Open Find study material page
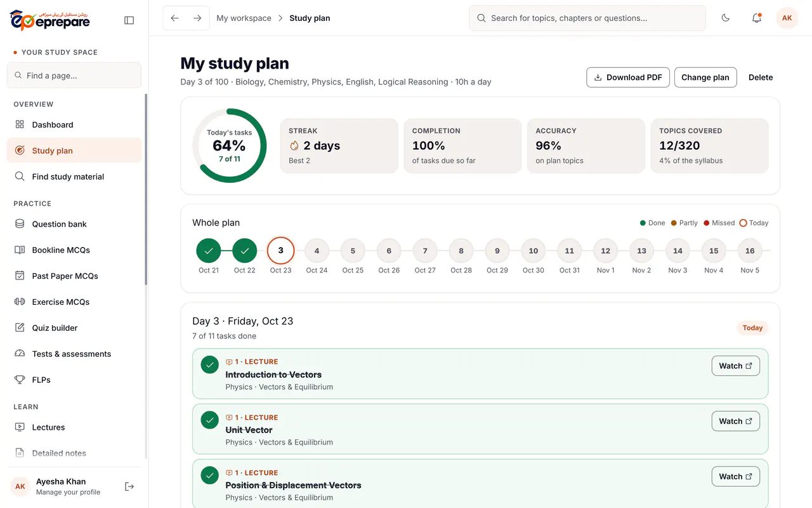812x508 pixels. tap(74, 177)
